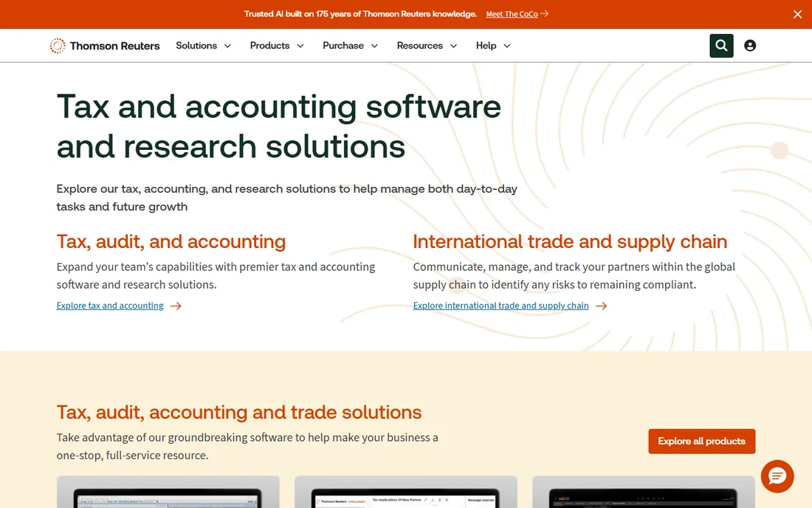
Task: Follow the Meet The CoCo link
Action: tap(512, 14)
